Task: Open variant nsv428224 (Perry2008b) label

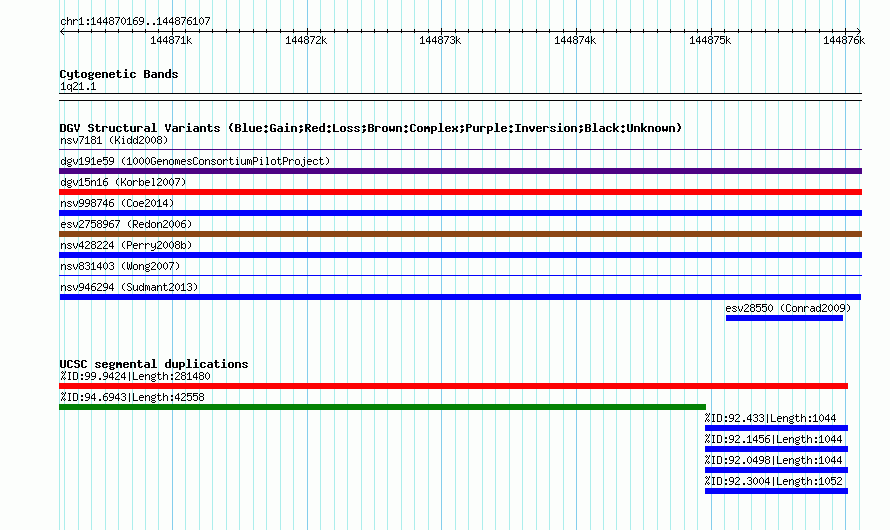Action: [126, 245]
